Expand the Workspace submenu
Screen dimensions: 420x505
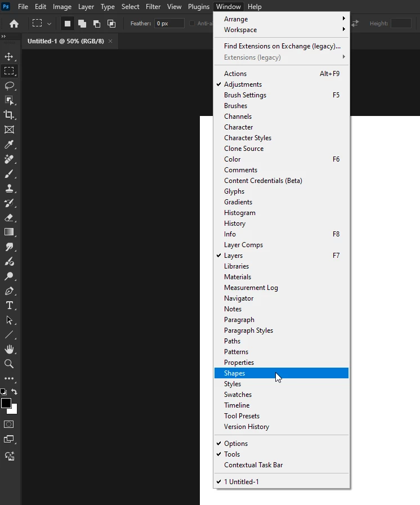(x=282, y=30)
